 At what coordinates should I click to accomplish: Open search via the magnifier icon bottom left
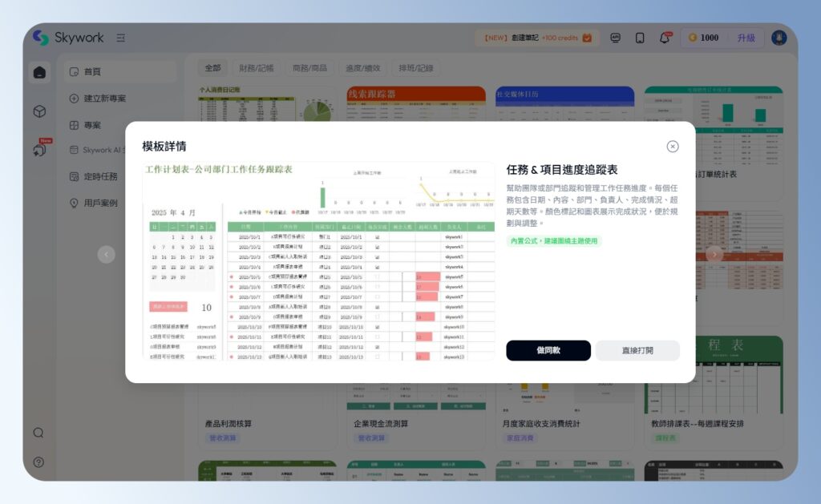click(38, 432)
